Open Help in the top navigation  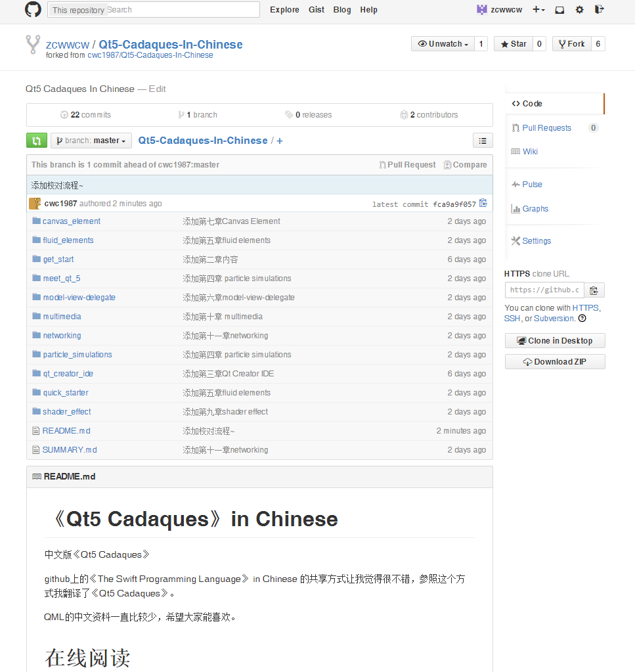368,10
